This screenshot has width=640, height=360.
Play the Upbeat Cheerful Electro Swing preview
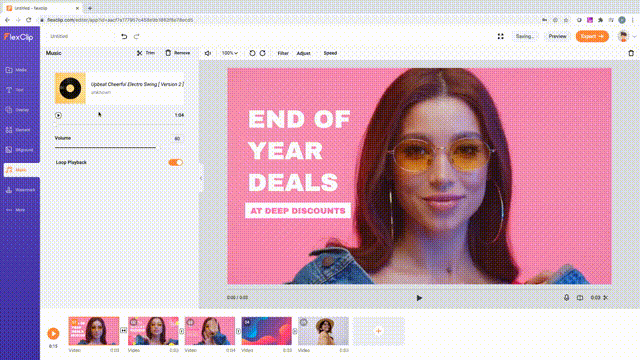[x=58, y=116]
